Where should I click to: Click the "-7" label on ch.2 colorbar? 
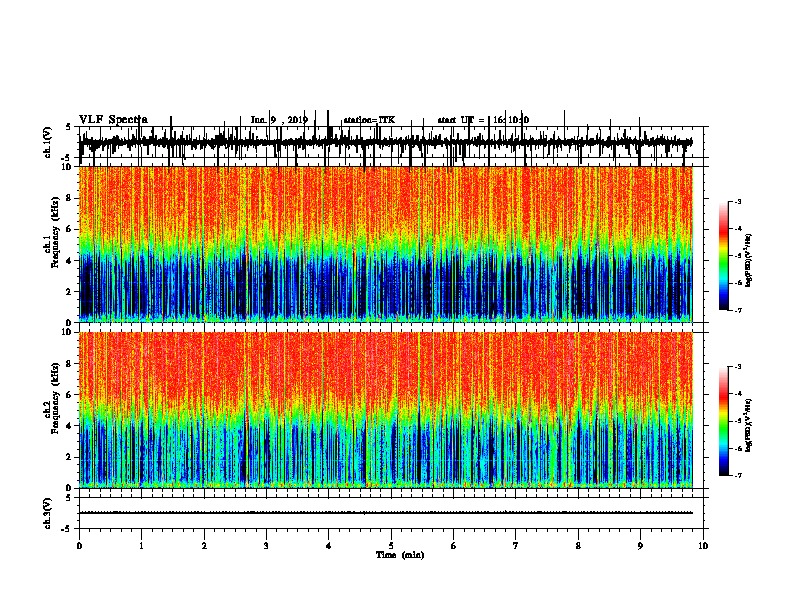click(x=737, y=475)
